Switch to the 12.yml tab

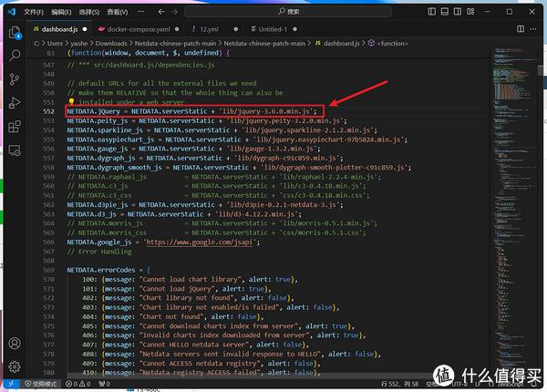click(209, 29)
